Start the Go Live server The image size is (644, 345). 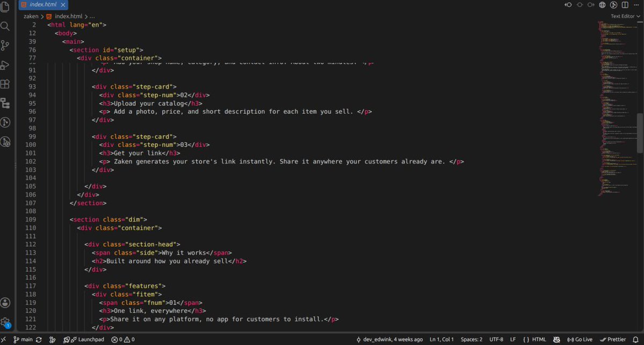coord(580,340)
